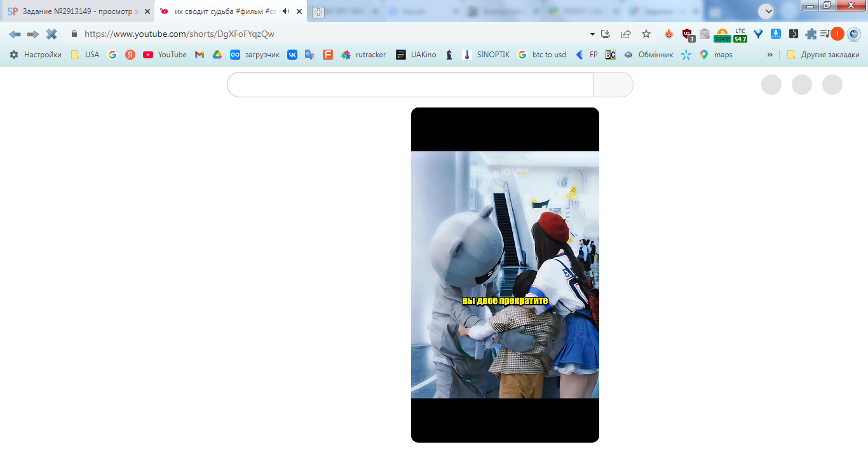Open the flame smiley extension
Screen dimensions: 868x463
[x=669, y=34]
